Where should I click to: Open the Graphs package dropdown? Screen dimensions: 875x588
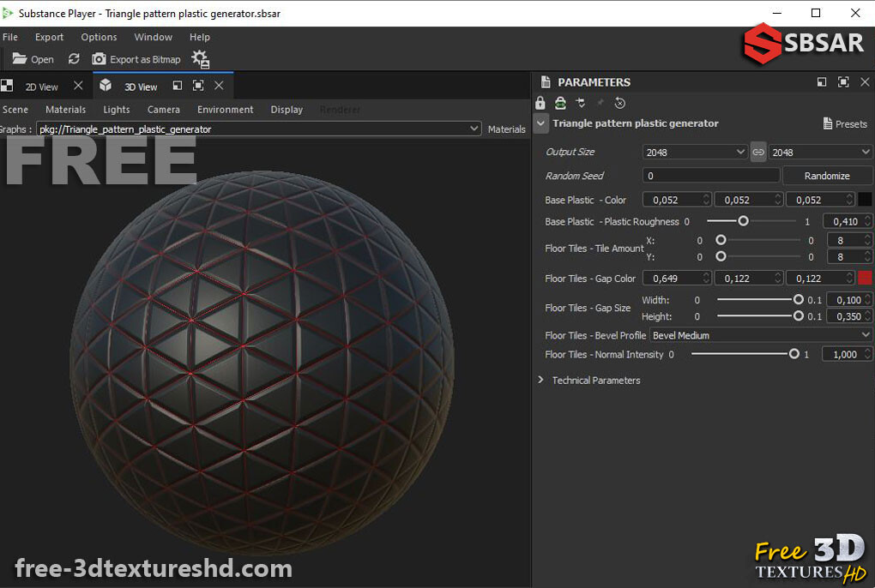click(258, 129)
